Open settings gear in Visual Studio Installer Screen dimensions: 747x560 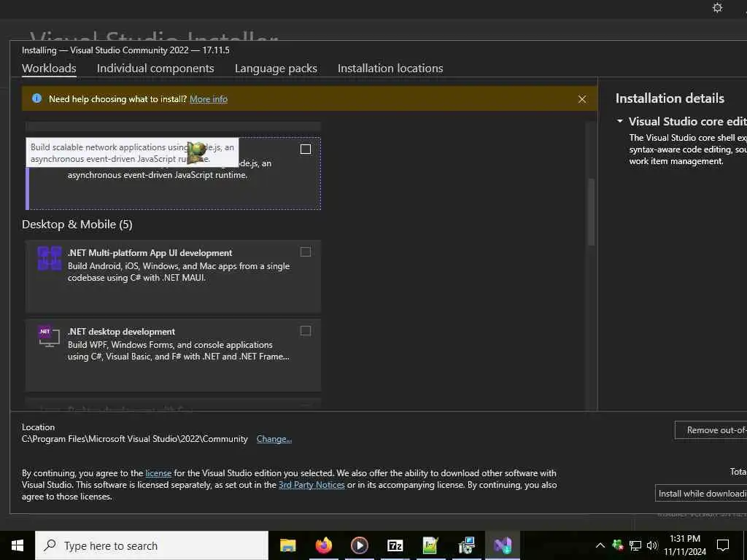tap(717, 7)
